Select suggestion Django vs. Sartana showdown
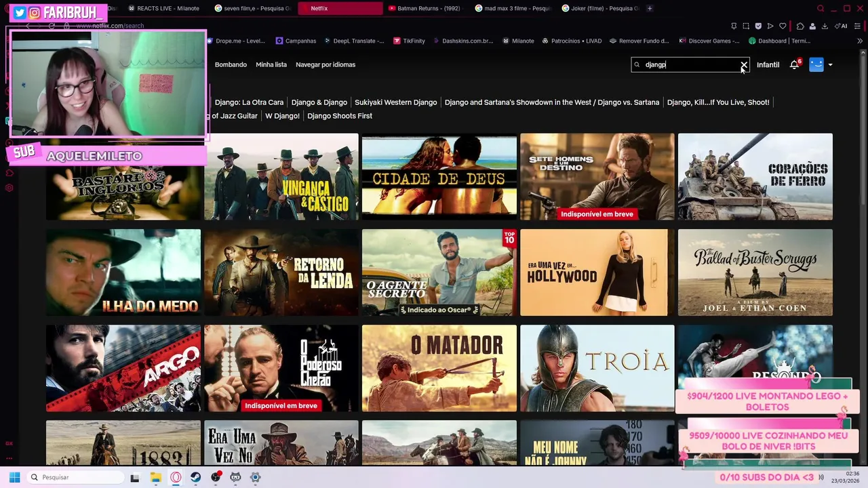Screen dimensions: 868x488 pyautogui.click(x=552, y=102)
